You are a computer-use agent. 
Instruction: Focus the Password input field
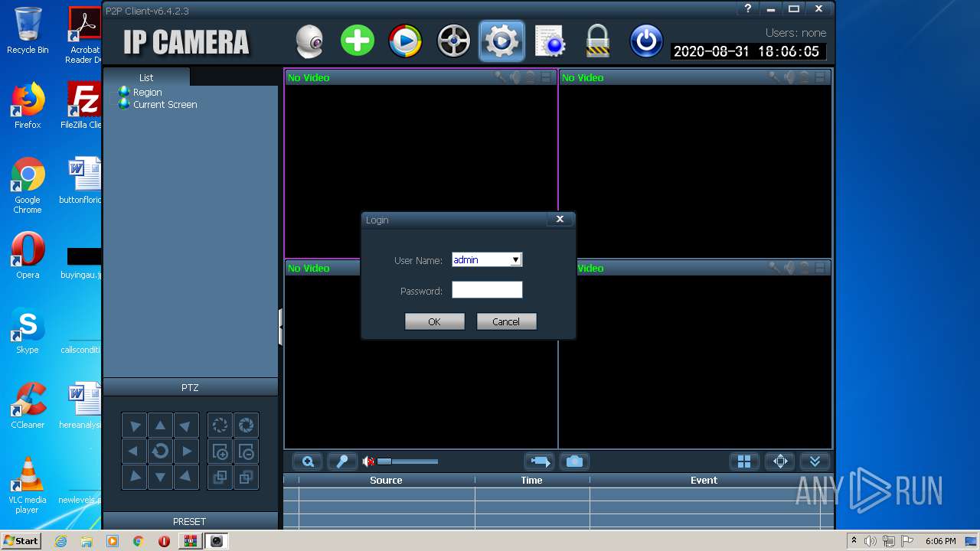pos(487,290)
